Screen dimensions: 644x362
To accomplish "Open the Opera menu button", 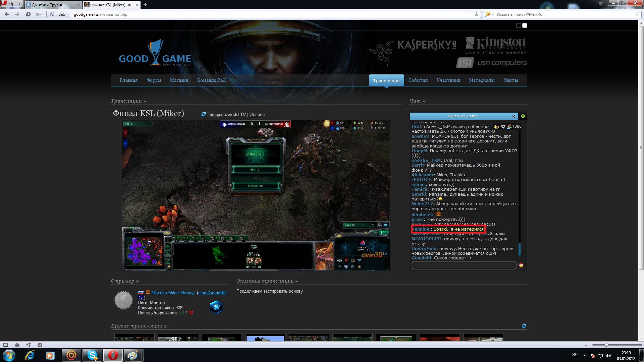I will click(x=11, y=4).
